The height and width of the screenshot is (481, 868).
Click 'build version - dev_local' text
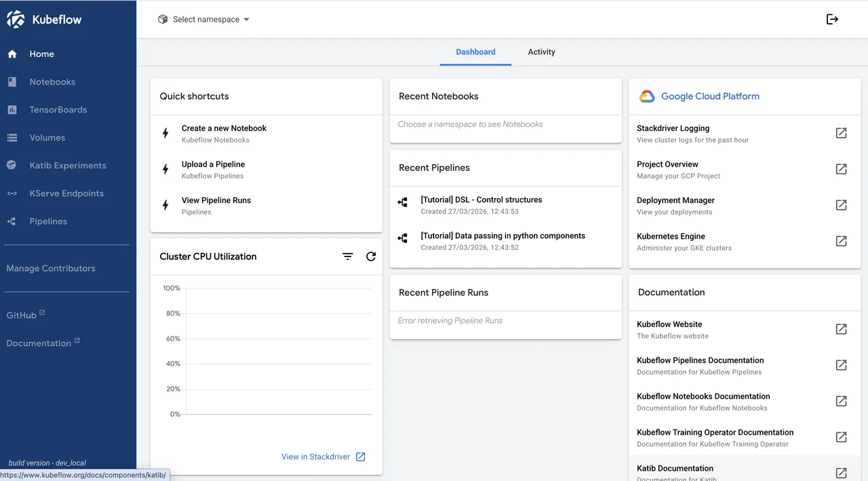point(47,463)
